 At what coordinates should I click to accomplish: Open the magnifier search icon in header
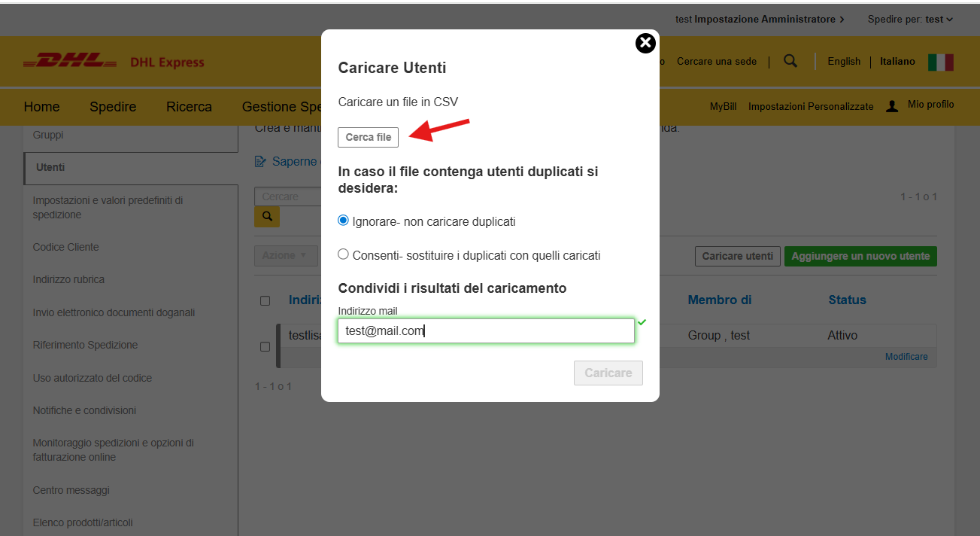tap(790, 61)
